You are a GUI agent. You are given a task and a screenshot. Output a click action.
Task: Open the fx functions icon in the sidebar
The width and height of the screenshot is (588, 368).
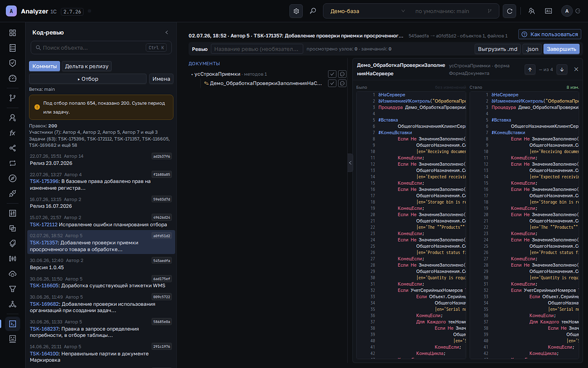coord(13,133)
